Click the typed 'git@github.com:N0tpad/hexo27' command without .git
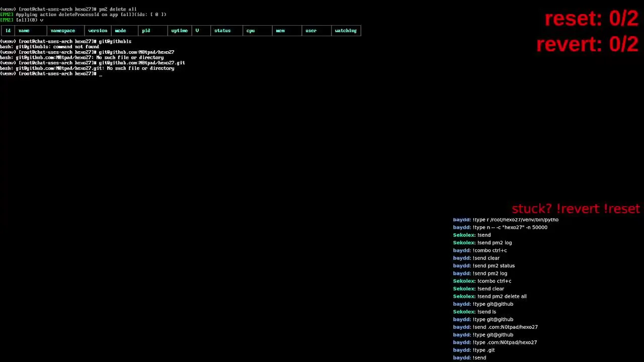 coord(136,52)
